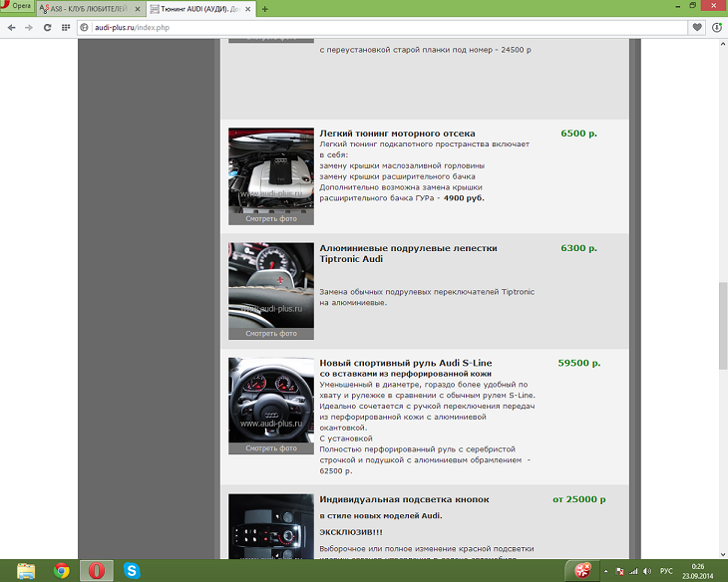Screen dimensions: 728x582
Task: Open File Explorer from the taskbar
Action: [27, 570]
